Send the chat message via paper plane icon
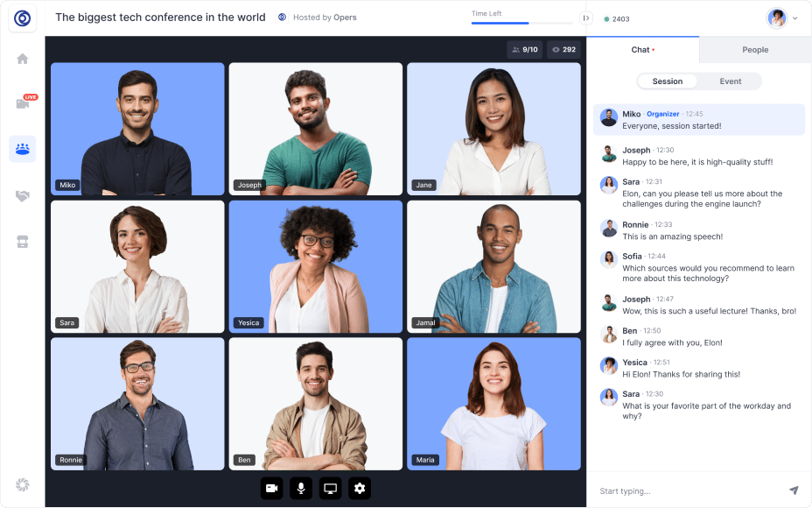Image resolution: width=812 pixels, height=508 pixels. tap(794, 490)
